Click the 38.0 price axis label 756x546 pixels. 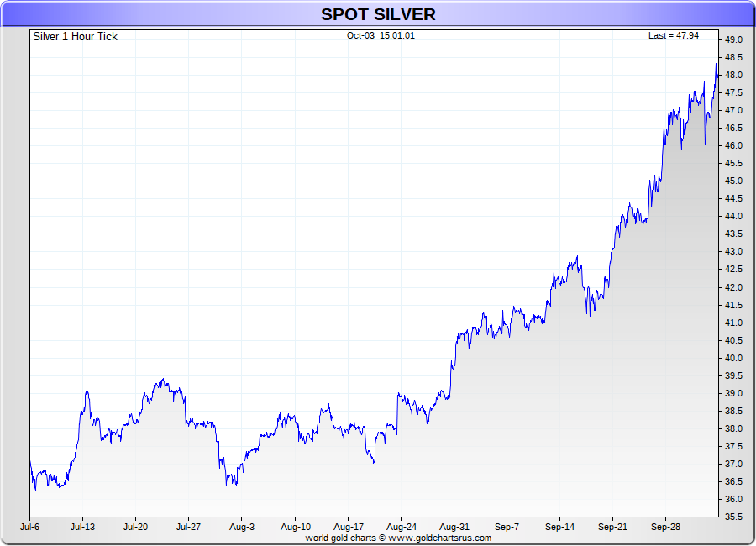pyautogui.click(x=733, y=428)
